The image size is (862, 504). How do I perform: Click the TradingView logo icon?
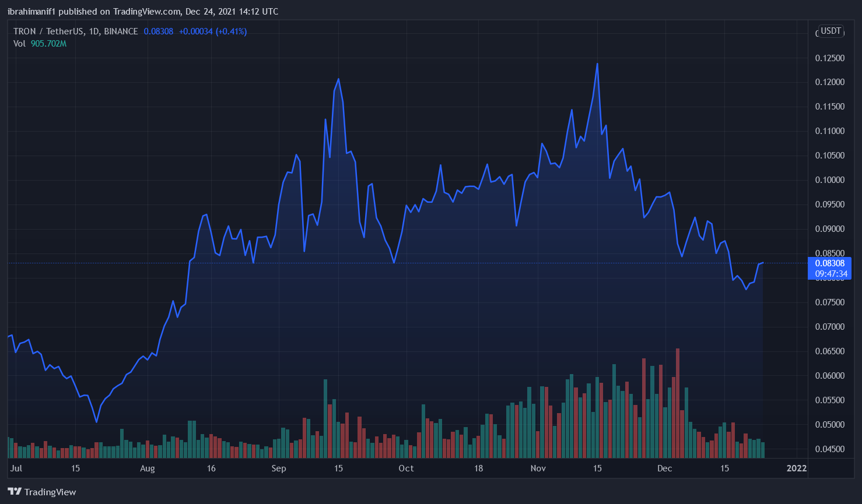click(x=15, y=492)
